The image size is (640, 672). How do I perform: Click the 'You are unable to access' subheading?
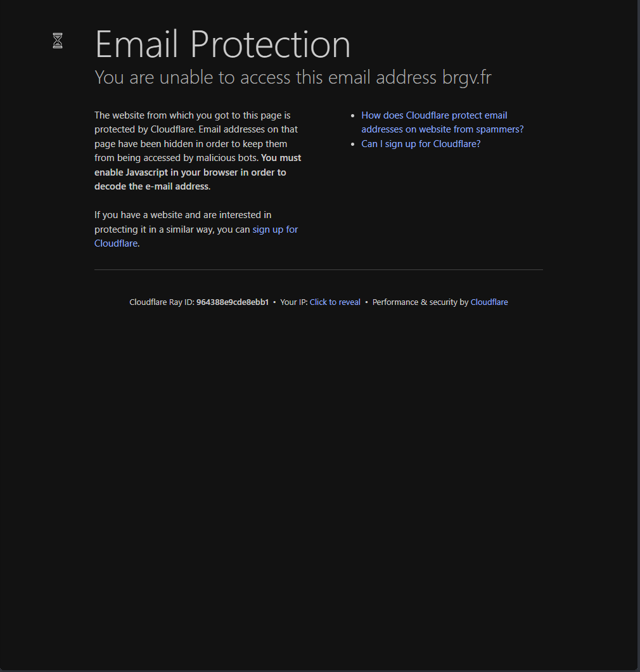[265, 77]
